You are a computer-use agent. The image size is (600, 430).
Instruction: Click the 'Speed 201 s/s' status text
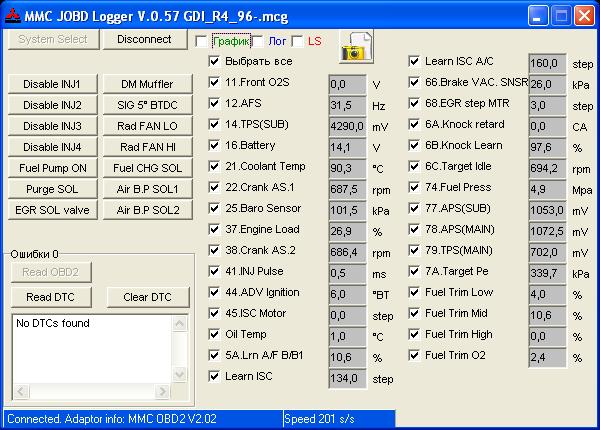click(319, 419)
